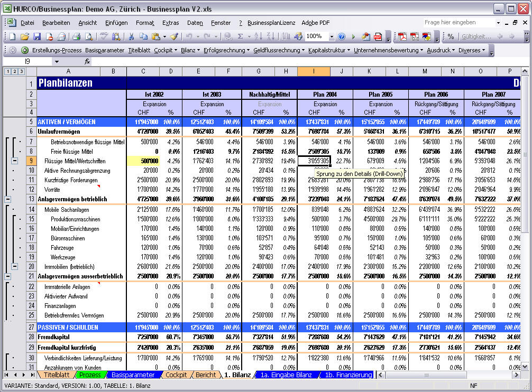The height and width of the screenshot is (392, 532).
Task: Click the Erstellungs-Prozess toolbar button
Action: coord(57,51)
